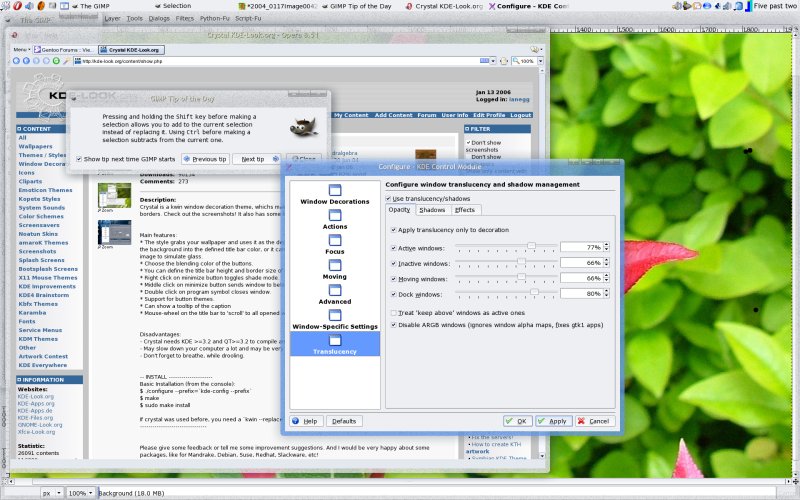
Task: Click Opera's wand icon in toolbar
Action: pyautogui.click(x=66, y=61)
